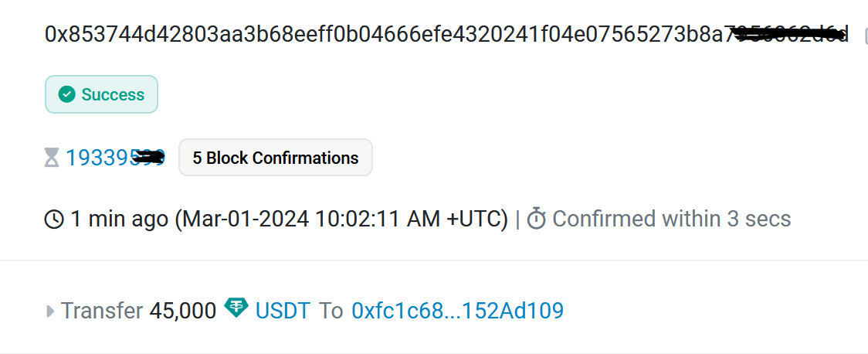
Task: Click the hourglass block icon
Action: pyautogui.click(x=52, y=158)
